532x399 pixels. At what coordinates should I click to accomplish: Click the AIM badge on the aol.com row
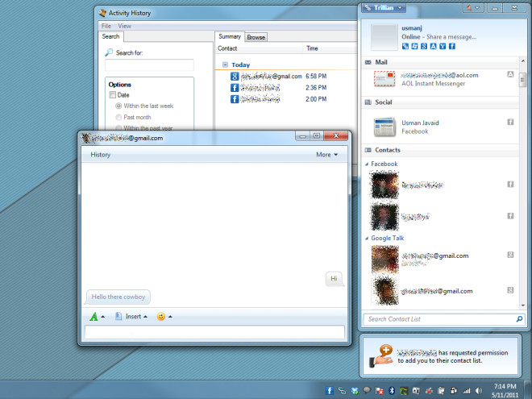pos(510,74)
